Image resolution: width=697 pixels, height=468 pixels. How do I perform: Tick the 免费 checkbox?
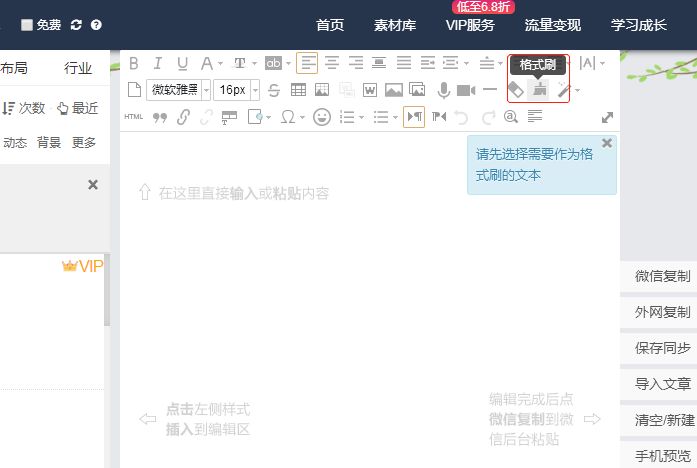pyautogui.click(x=27, y=25)
